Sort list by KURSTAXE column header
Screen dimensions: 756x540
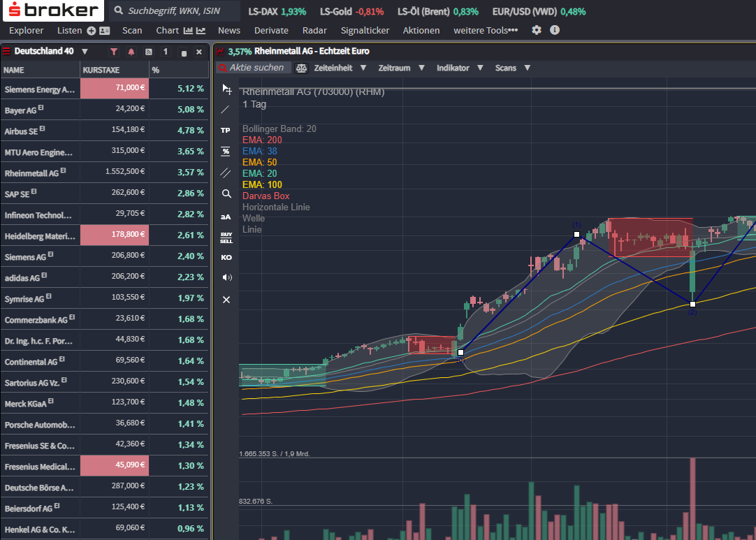pyautogui.click(x=115, y=70)
